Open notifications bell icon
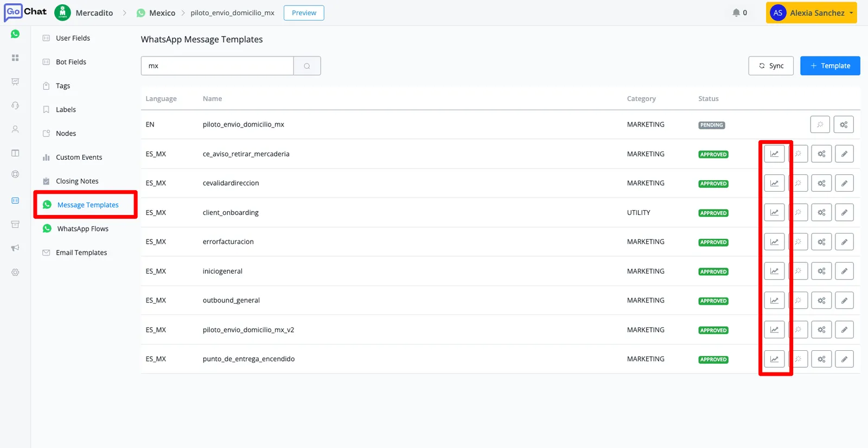This screenshot has height=448, width=868. coord(736,12)
